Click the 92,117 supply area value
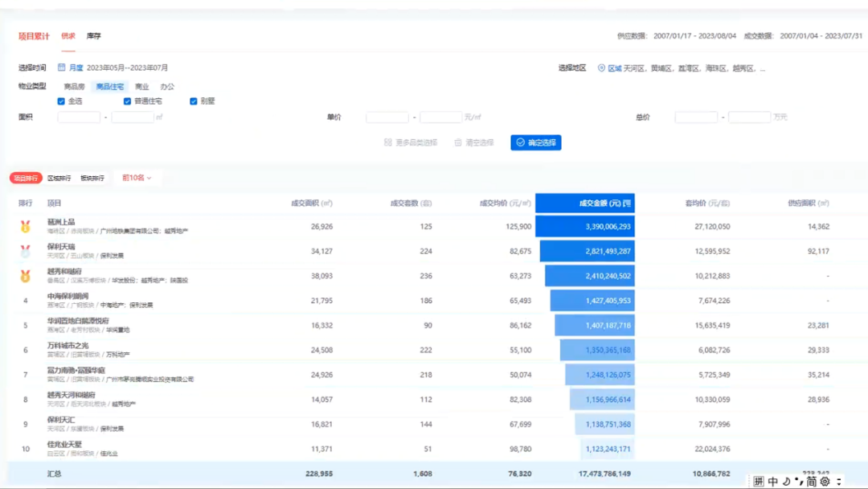 (x=818, y=252)
